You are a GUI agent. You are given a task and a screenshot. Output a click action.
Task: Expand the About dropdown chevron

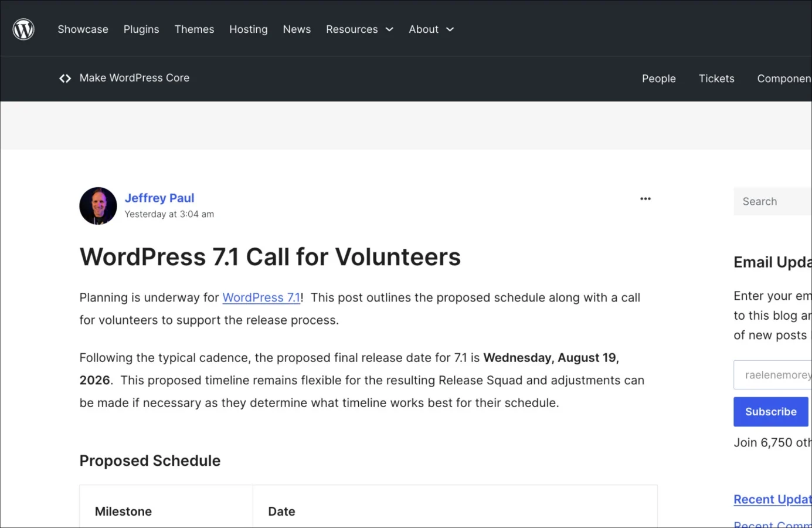tap(450, 29)
